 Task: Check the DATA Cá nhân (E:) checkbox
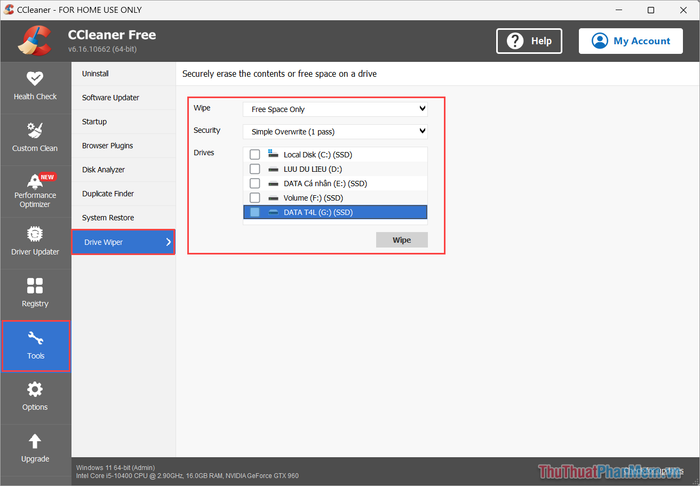click(254, 183)
